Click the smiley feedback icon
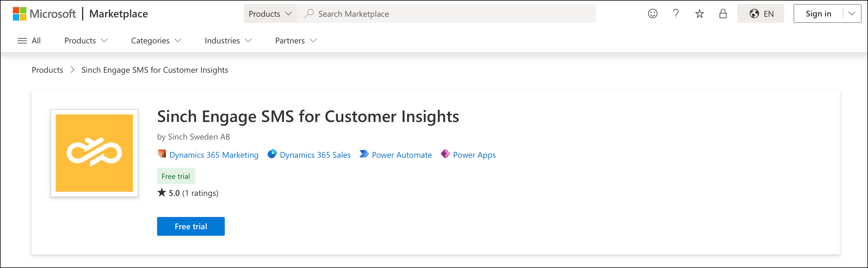 pos(653,14)
